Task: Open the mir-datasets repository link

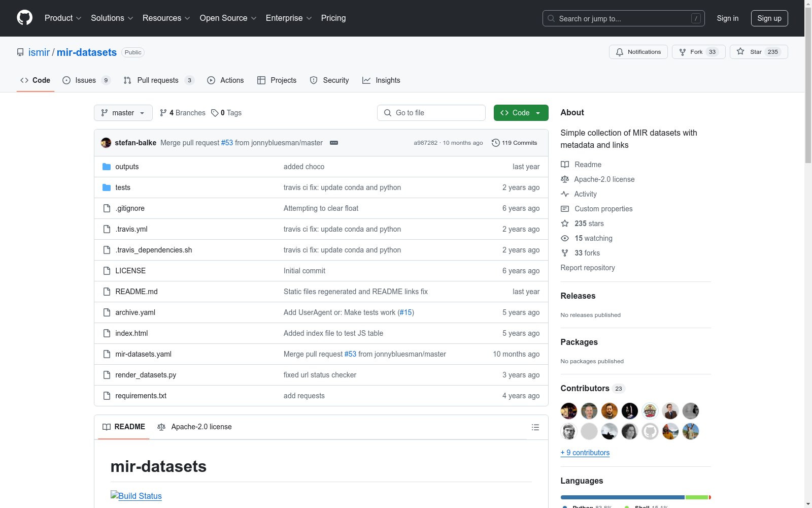Action: click(87, 52)
